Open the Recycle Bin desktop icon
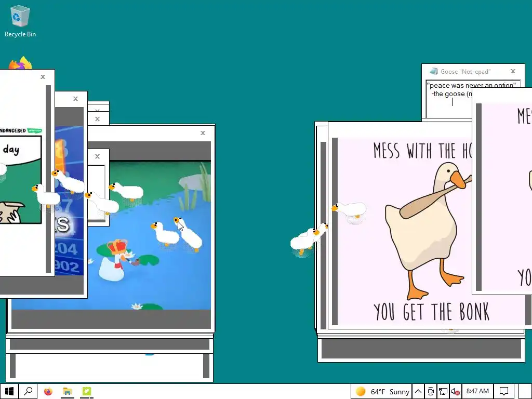 [20, 21]
